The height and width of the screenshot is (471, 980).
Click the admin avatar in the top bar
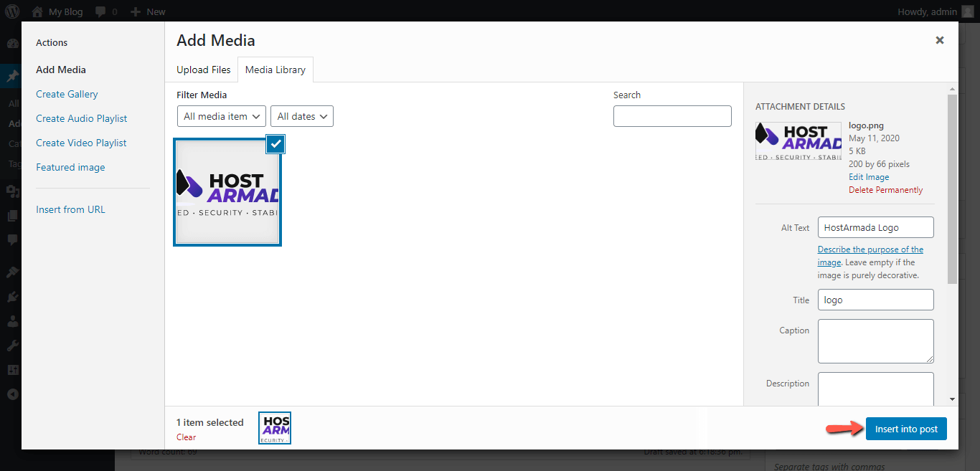[968, 11]
